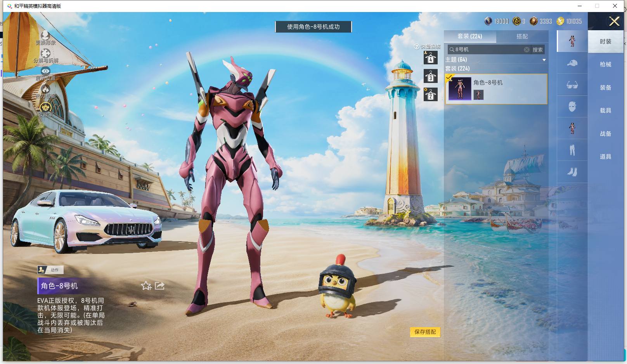Open the 热力档案 flame icon
Screen dimensions: 627x364
click(x=45, y=89)
